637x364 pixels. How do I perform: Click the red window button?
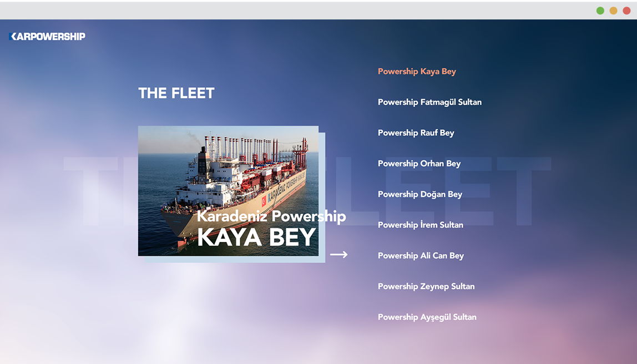[627, 11]
